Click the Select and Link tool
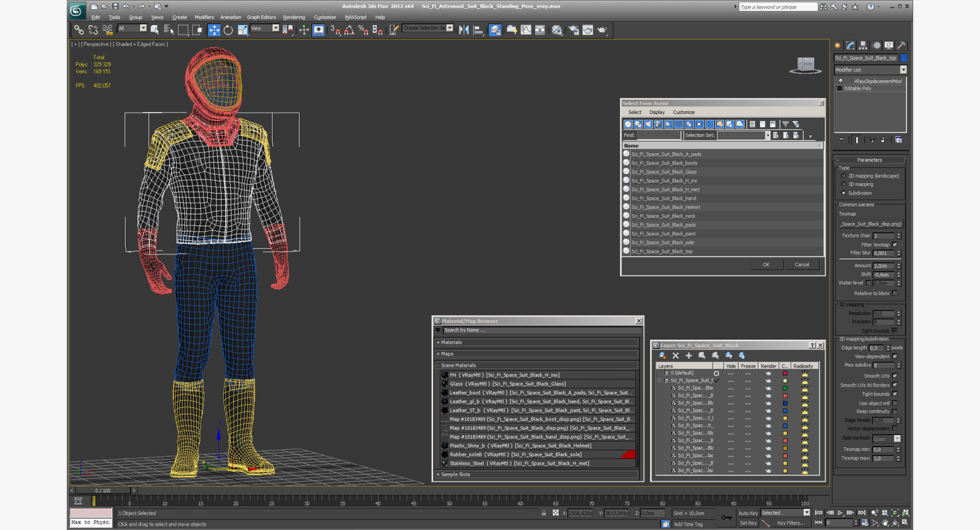The height and width of the screenshot is (530, 980). (79, 30)
